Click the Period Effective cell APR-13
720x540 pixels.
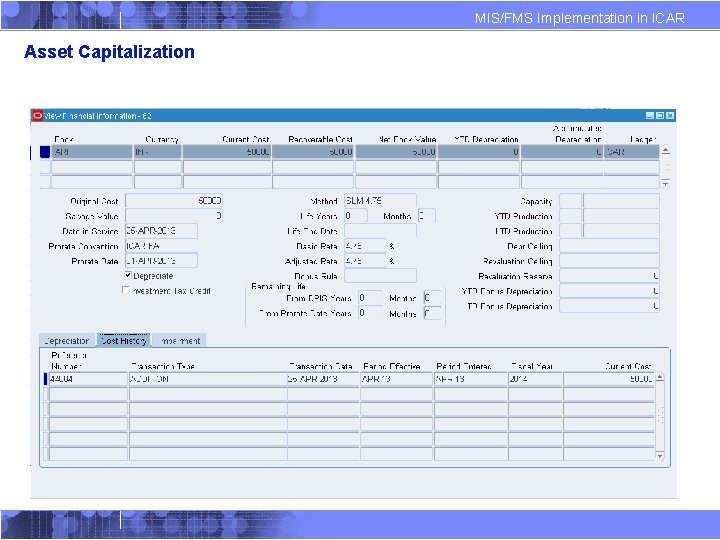click(397, 379)
